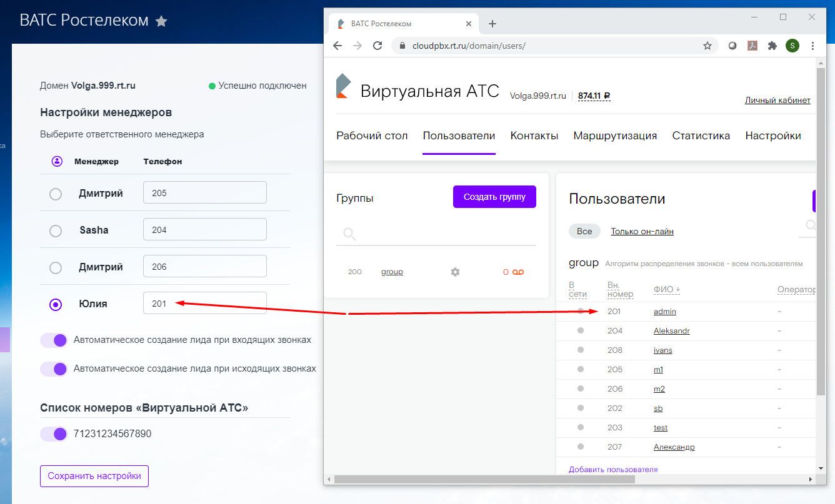Click phone field containing 205
This screenshot has width=835, height=504.
click(x=205, y=193)
